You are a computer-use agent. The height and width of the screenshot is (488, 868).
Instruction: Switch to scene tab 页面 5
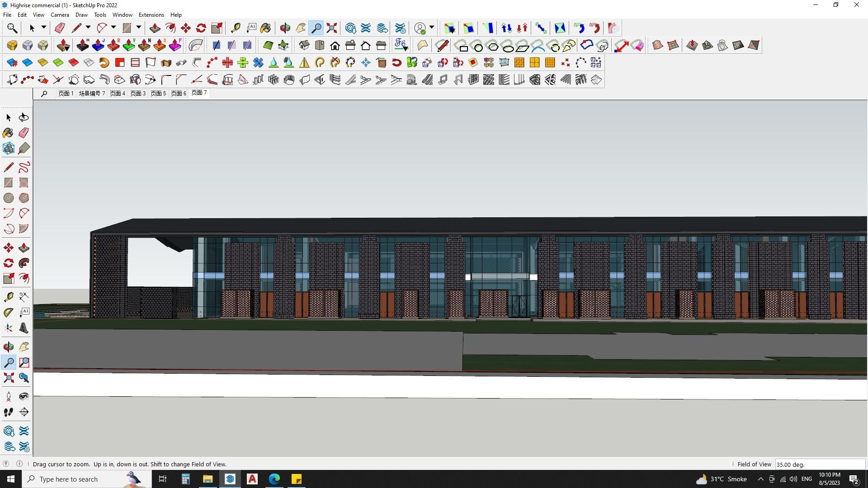[158, 94]
